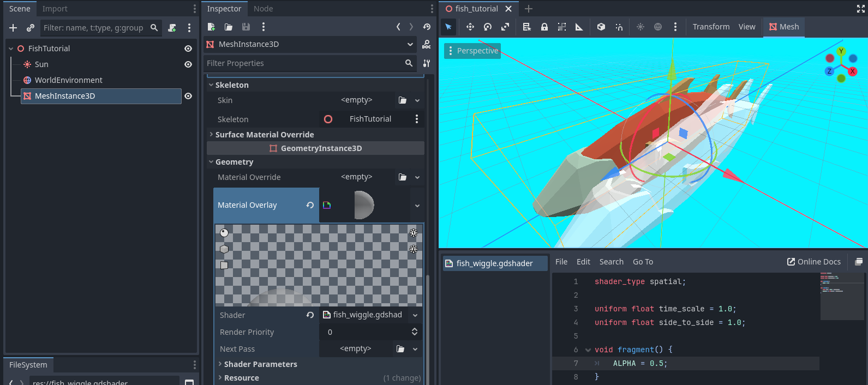Click the Render Priority stepper arrows
The image size is (868, 385).
415,332
